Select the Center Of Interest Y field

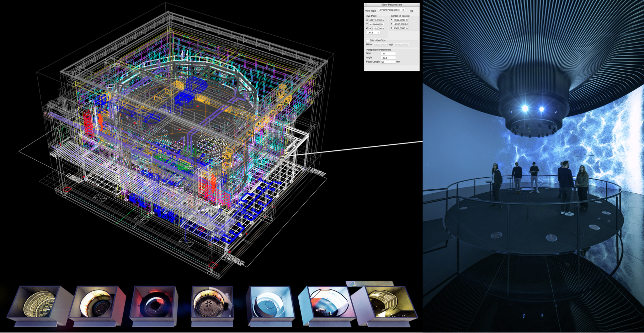[x=401, y=24]
